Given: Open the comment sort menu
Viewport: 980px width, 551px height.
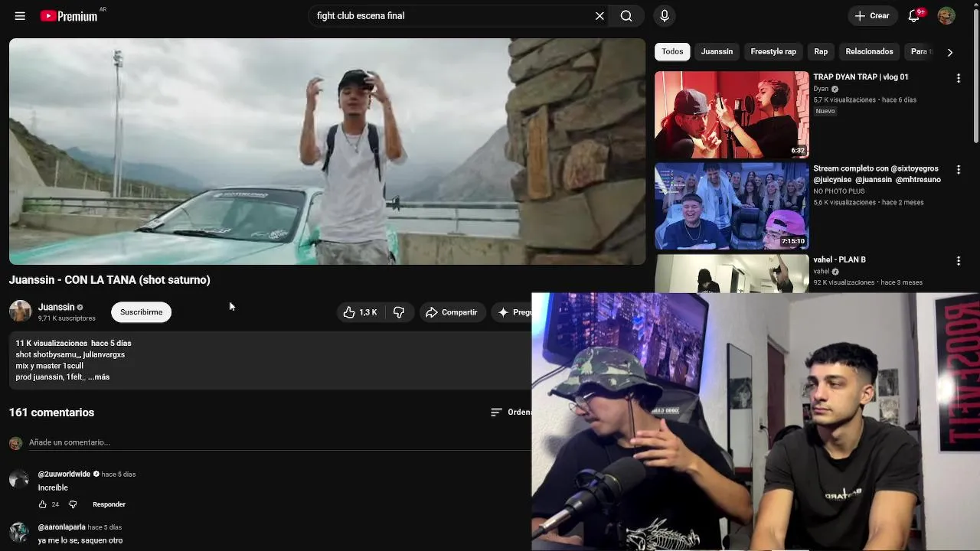Looking at the screenshot, I should 511,412.
